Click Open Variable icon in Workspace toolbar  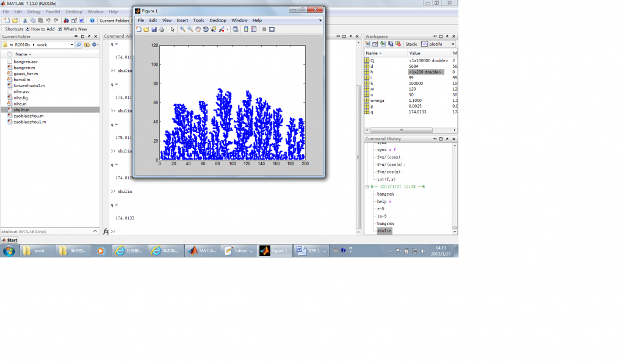pos(375,44)
